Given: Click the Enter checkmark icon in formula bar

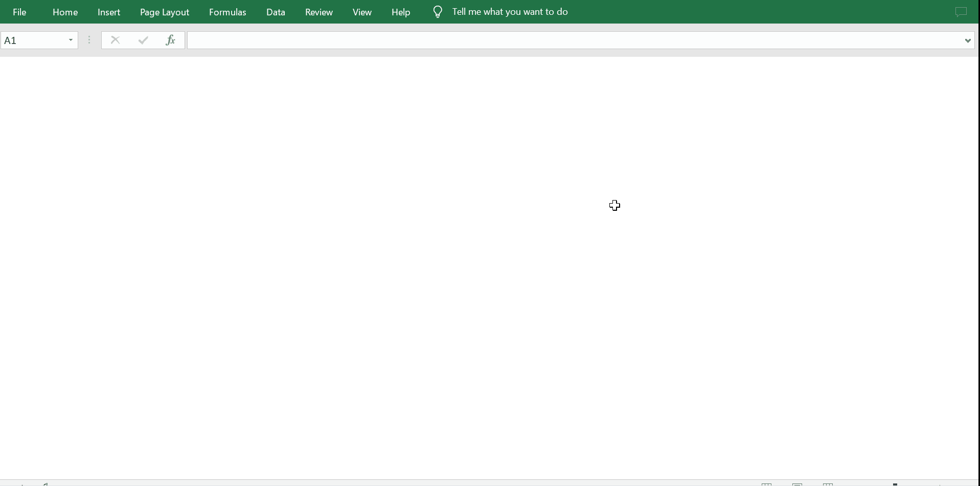Looking at the screenshot, I should (x=143, y=40).
